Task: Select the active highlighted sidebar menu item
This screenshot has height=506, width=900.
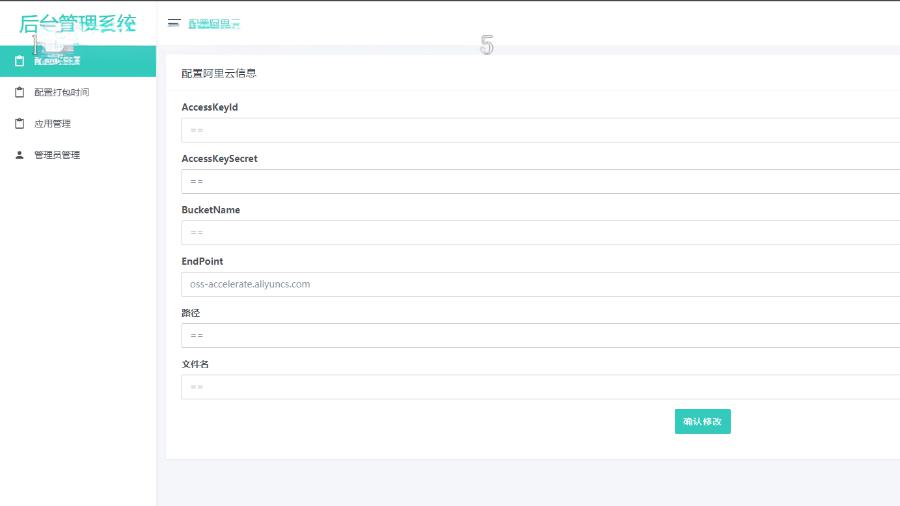Action: point(78,61)
